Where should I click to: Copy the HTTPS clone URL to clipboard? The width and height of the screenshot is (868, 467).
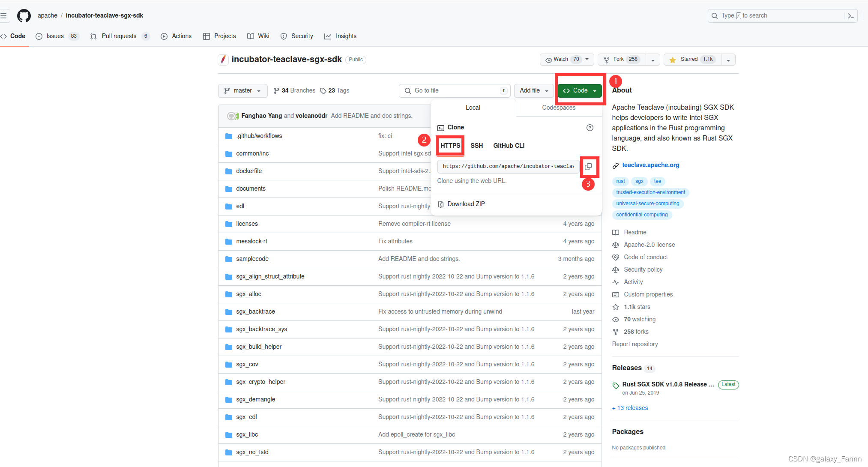(x=589, y=166)
